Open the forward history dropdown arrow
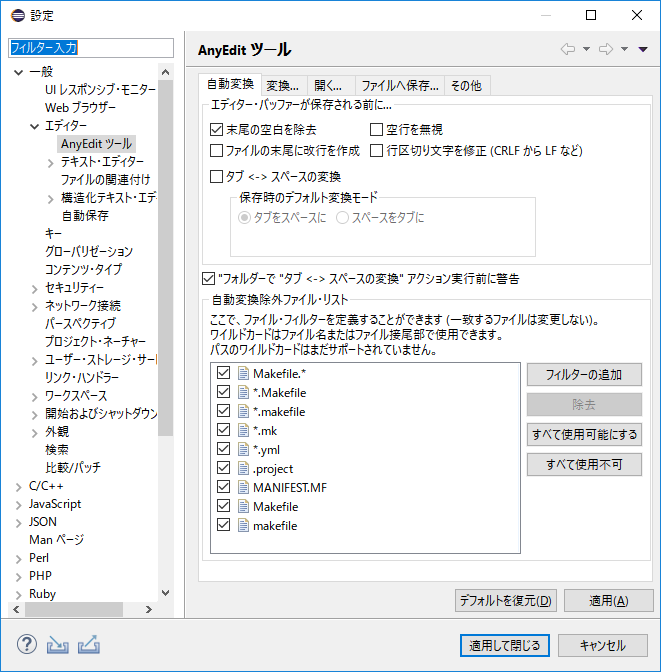661x672 pixels. (x=625, y=49)
